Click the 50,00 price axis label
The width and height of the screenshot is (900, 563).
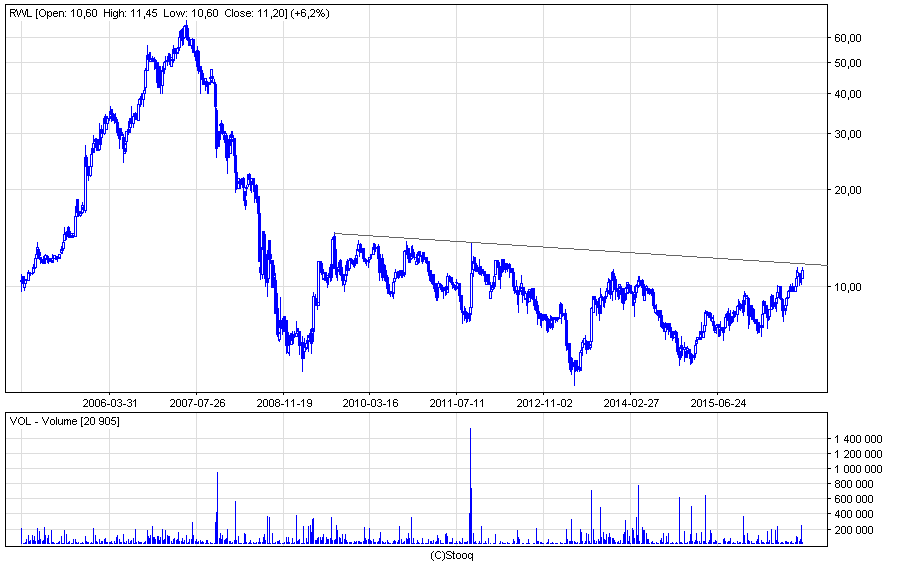pyautogui.click(x=848, y=63)
